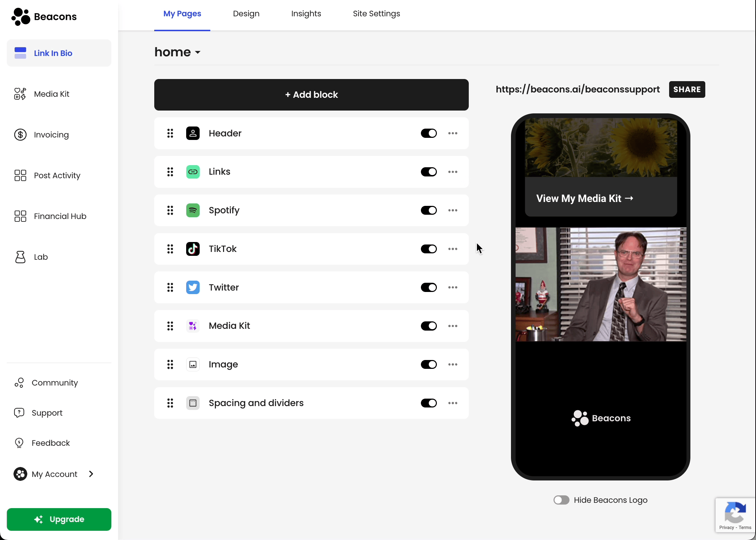The width and height of the screenshot is (756, 540).
Task: Click the TikTok block icon
Action: (x=193, y=249)
